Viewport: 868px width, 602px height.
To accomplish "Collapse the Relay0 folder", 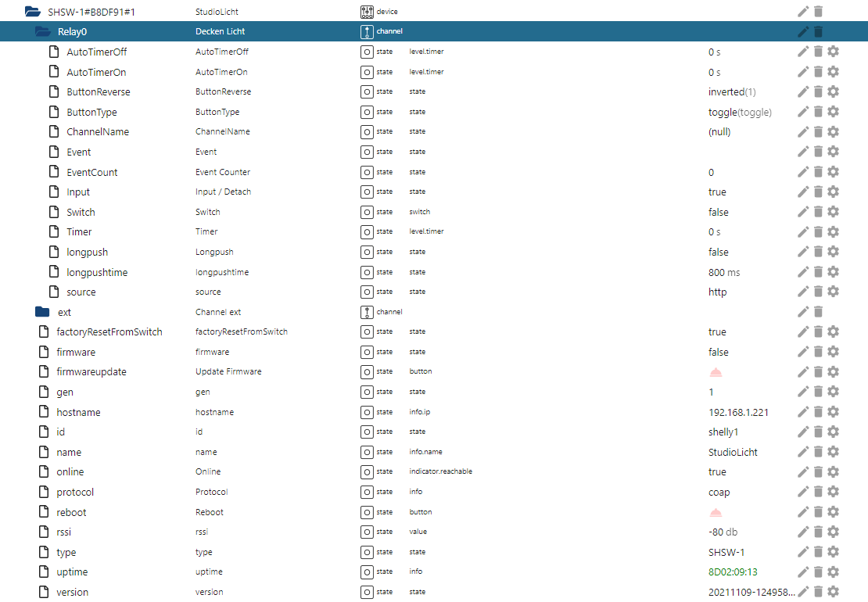I will point(42,31).
